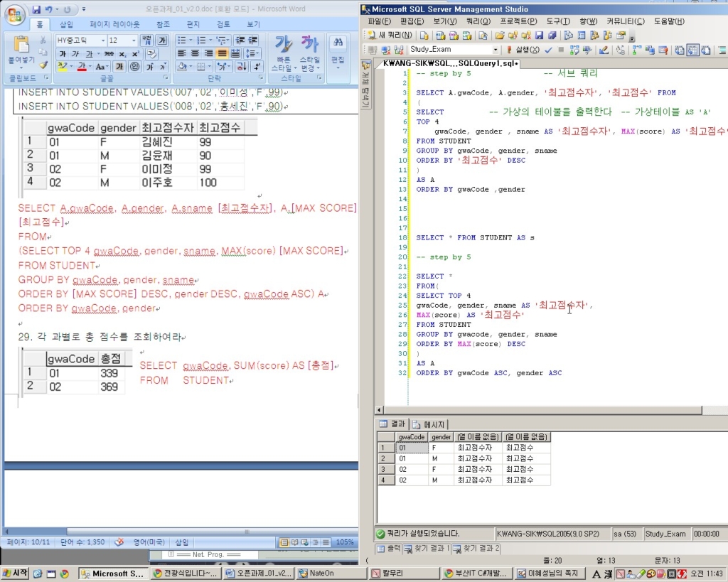Center-align paragraph in Word

click(x=196, y=53)
